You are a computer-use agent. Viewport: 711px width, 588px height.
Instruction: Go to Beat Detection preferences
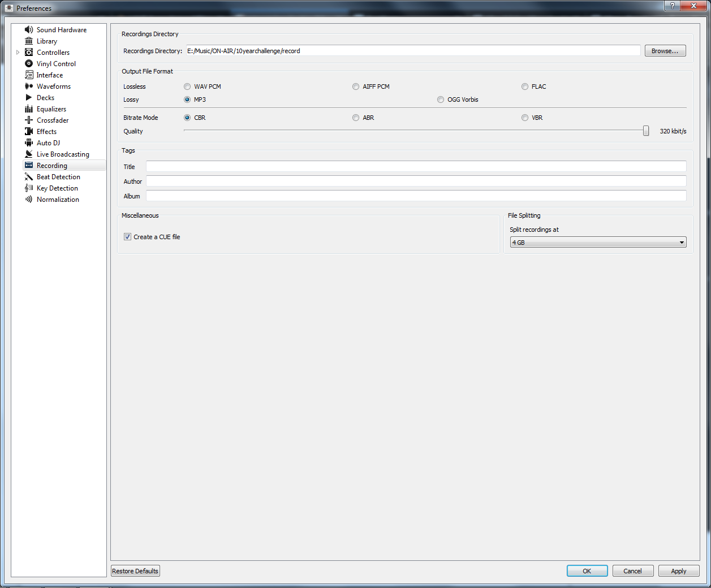coord(58,177)
